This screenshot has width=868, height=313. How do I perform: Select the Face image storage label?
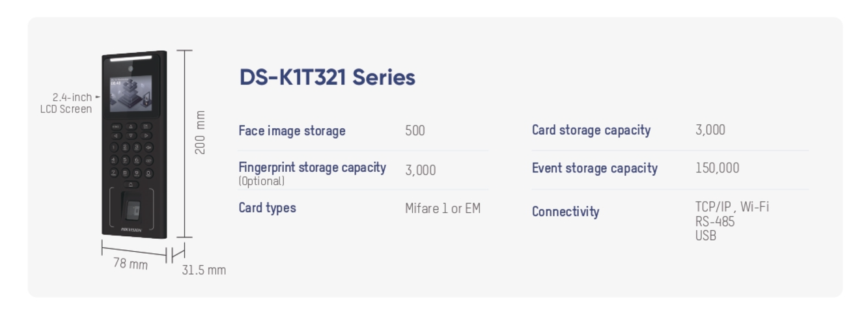click(292, 131)
